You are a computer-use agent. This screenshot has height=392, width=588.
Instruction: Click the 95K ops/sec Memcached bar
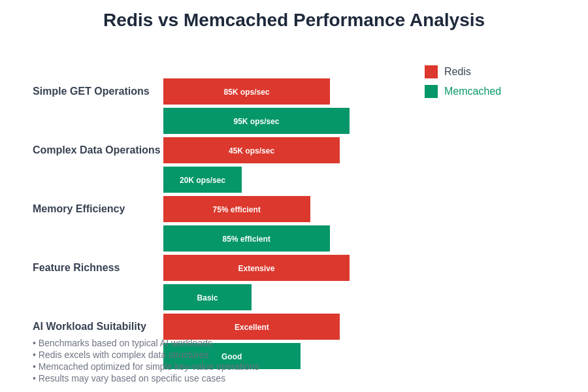256,121
